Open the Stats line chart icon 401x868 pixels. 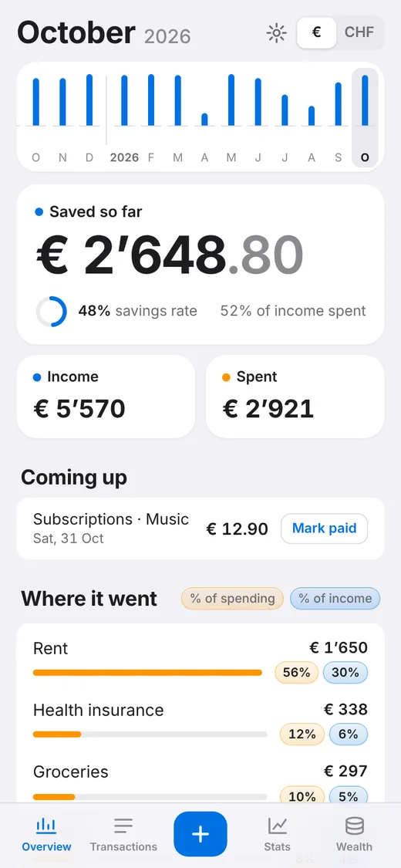pyautogui.click(x=277, y=826)
